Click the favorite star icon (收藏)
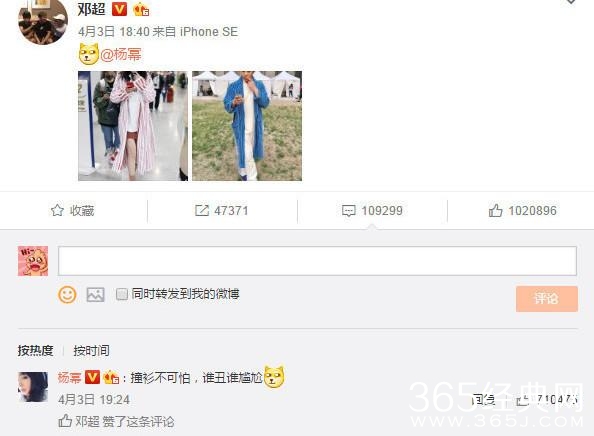Screen dimensions: 594x436 pos(57,210)
